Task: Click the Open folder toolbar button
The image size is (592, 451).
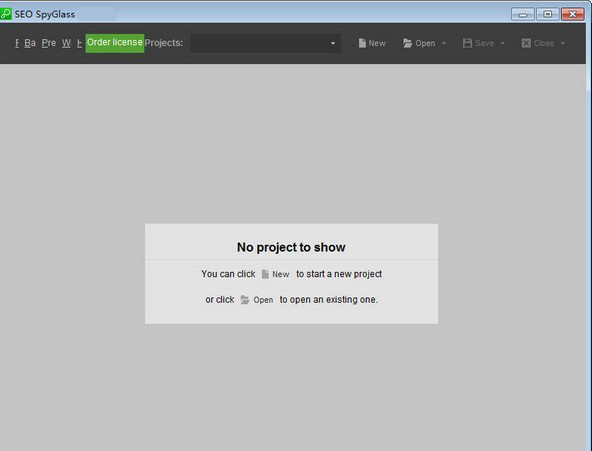Action: (x=419, y=43)
